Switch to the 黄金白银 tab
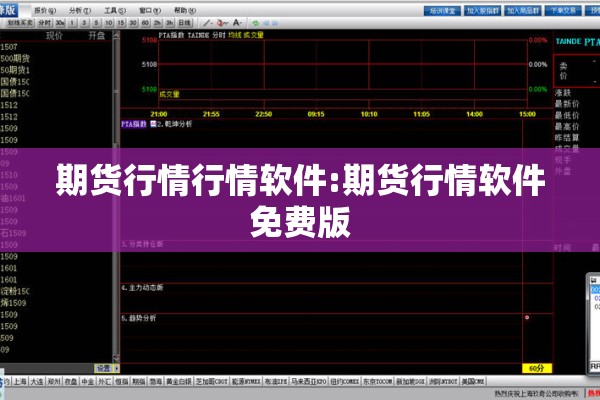 pyautogui.click(x=179, y=382)
